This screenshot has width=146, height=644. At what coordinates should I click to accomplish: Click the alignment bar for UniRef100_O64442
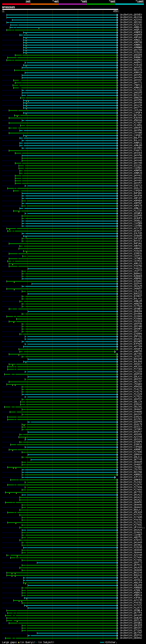pyautogui.click(x=62, y=638)
